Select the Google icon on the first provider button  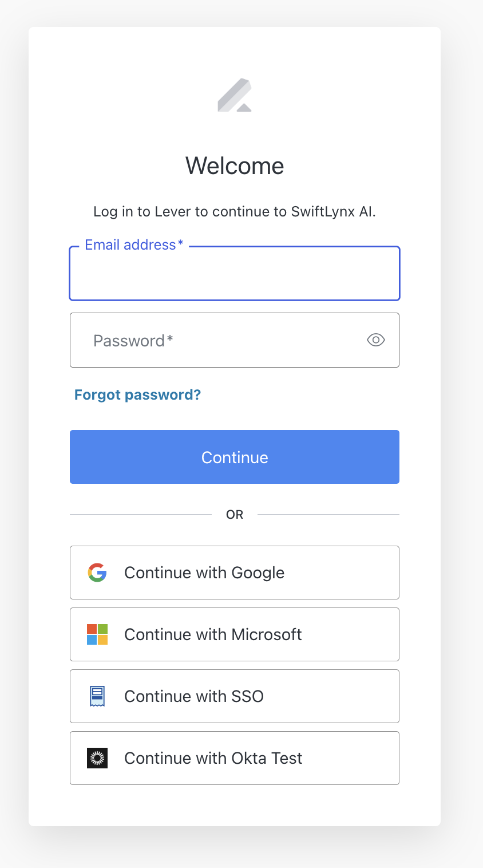pyautogui.click(x=97, y=572)
